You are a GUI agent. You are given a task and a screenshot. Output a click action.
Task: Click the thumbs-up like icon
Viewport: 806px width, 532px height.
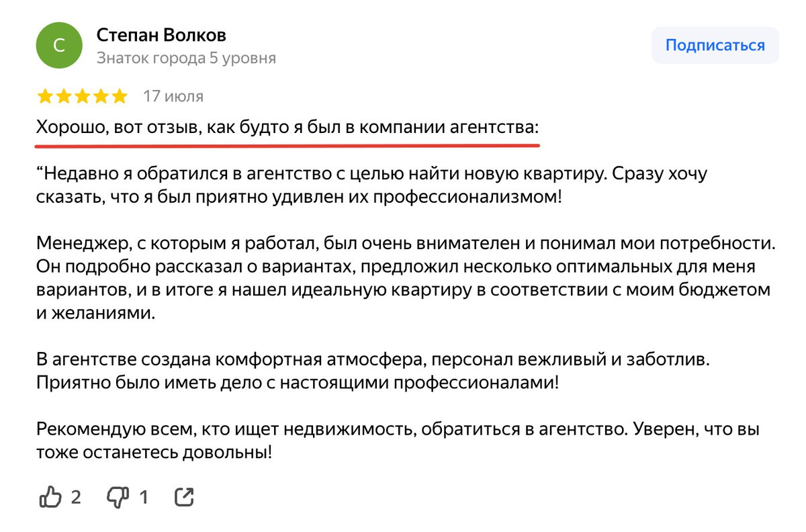[50, 497]
